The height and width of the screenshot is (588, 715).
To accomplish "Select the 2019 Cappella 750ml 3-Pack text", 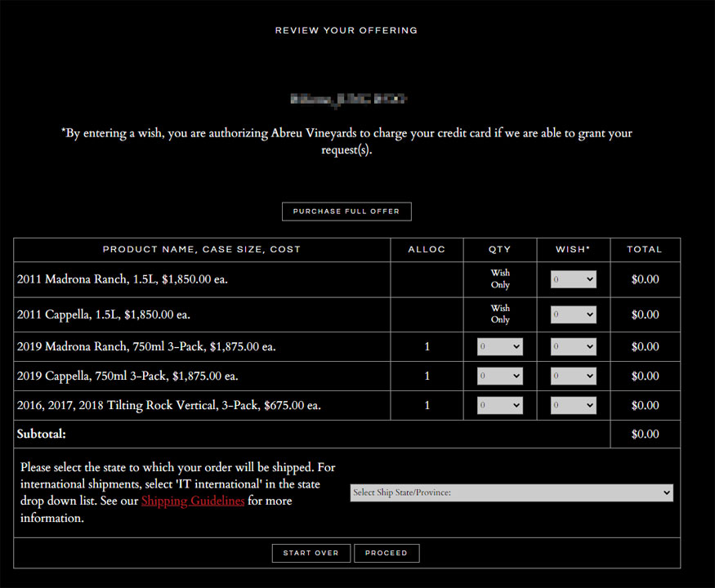I will click(x=127, y=376).
